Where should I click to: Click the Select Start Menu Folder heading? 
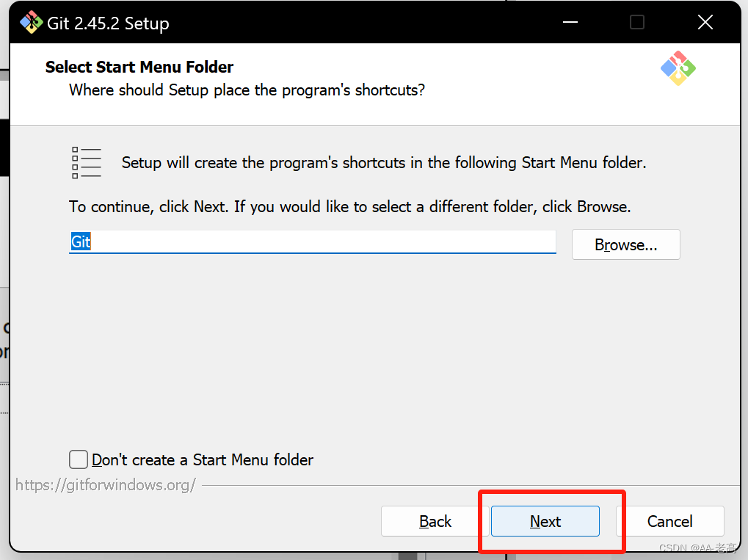pos(139,67)
